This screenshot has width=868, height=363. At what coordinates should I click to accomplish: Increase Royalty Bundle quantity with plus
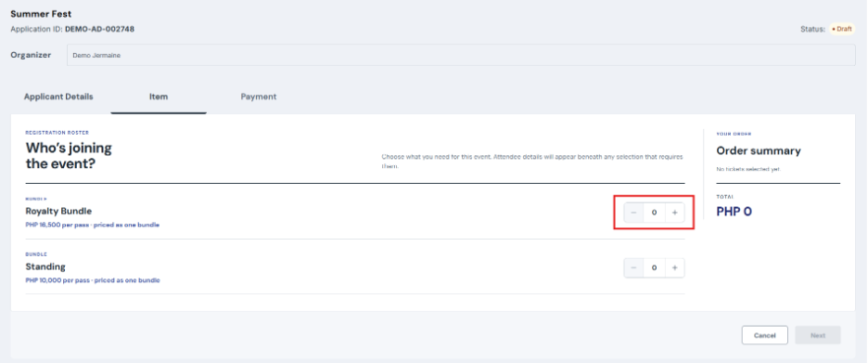[674, 213]
